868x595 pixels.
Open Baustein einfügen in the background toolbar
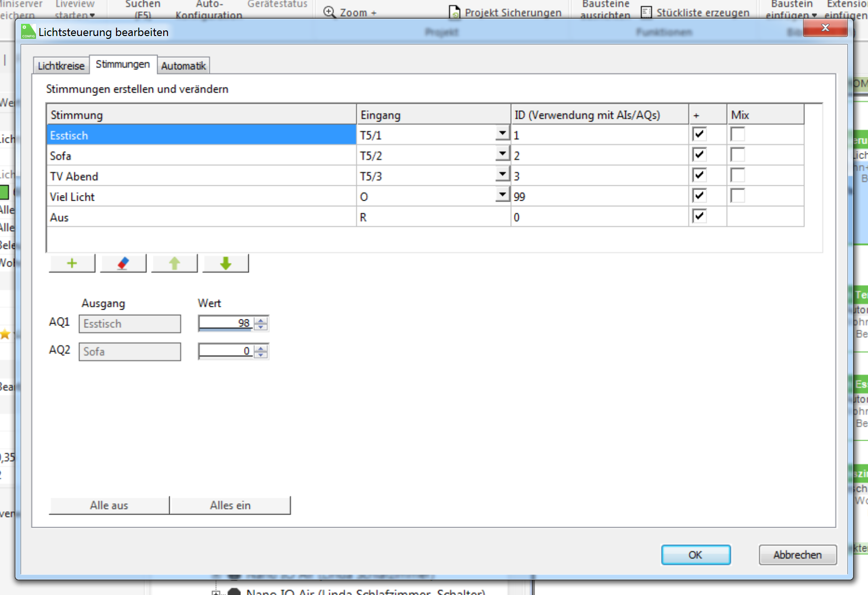791,9
